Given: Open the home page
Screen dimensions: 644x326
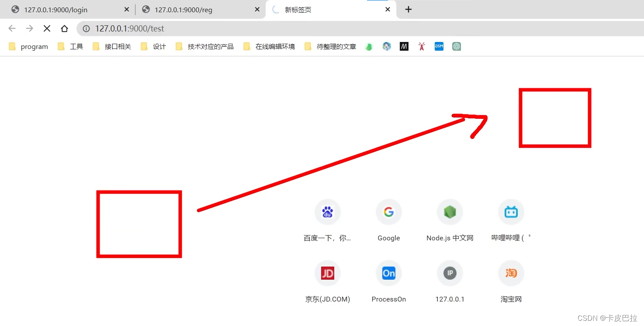Looking at the screenshot, I should (x=65, y=28).
